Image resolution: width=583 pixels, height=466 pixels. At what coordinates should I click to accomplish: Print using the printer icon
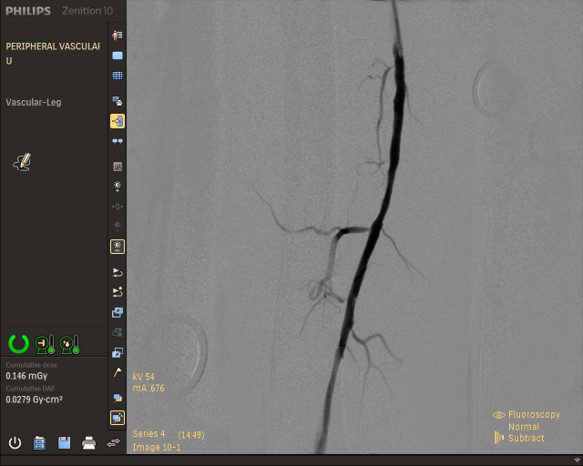[89, 443]
